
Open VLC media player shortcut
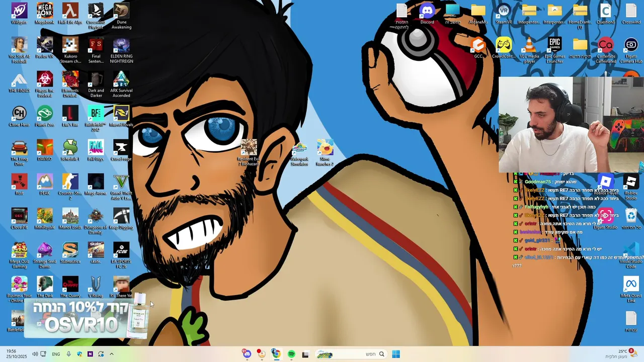coord(529,50)
